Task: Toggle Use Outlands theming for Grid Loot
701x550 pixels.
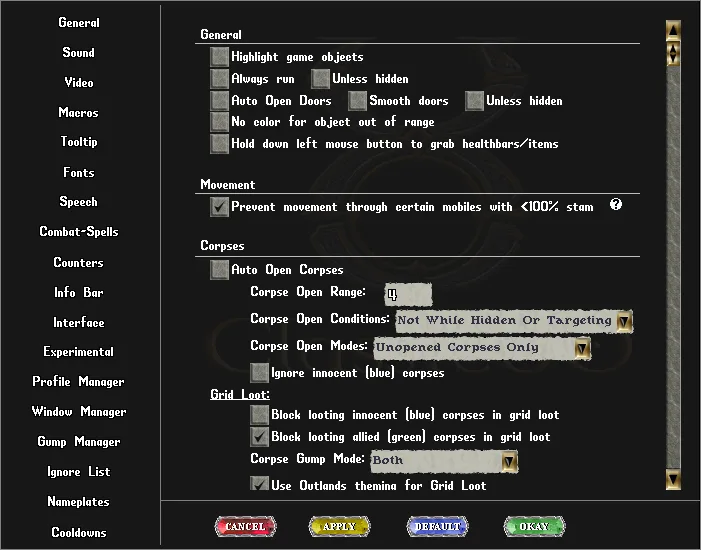Action: [259, 484]
